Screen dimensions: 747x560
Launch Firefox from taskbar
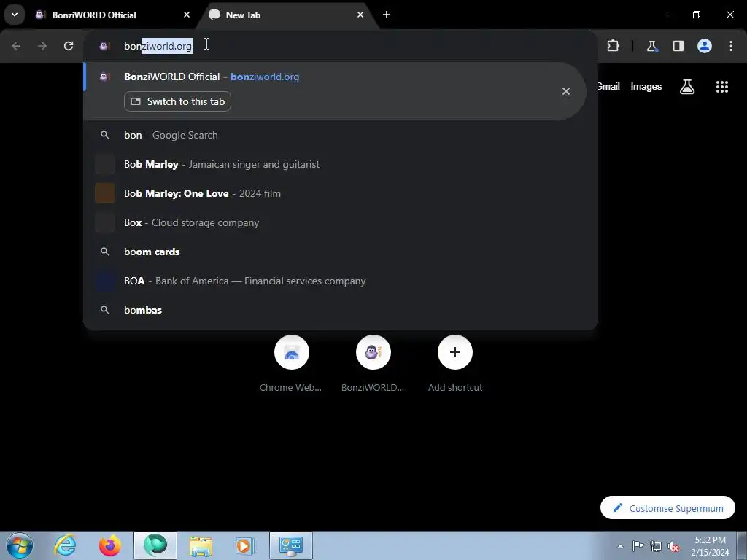pyautogui.click(x=110, y=545)
